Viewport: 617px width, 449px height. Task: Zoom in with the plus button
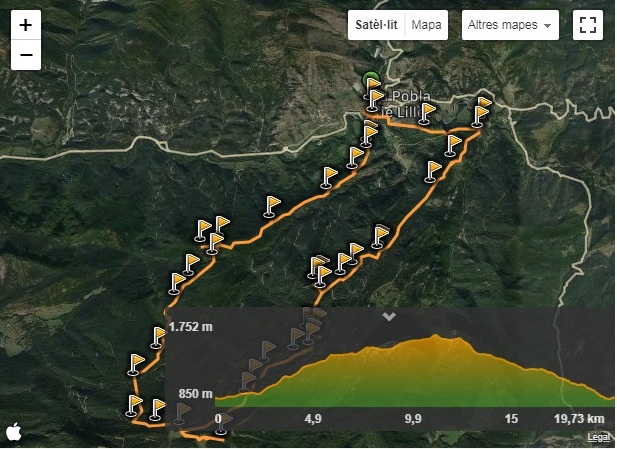point(26,25)
